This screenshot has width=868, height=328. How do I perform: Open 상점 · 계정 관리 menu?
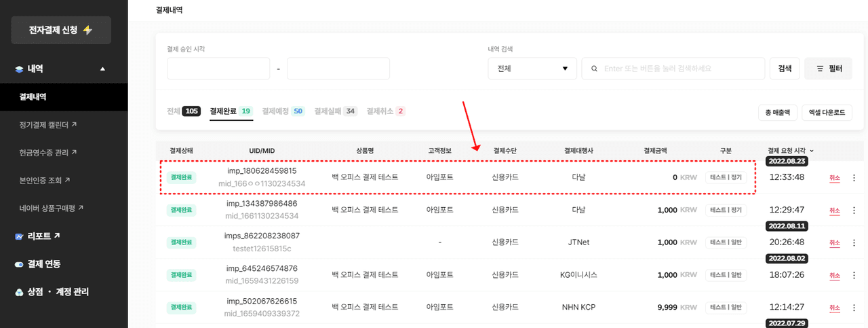58,292
